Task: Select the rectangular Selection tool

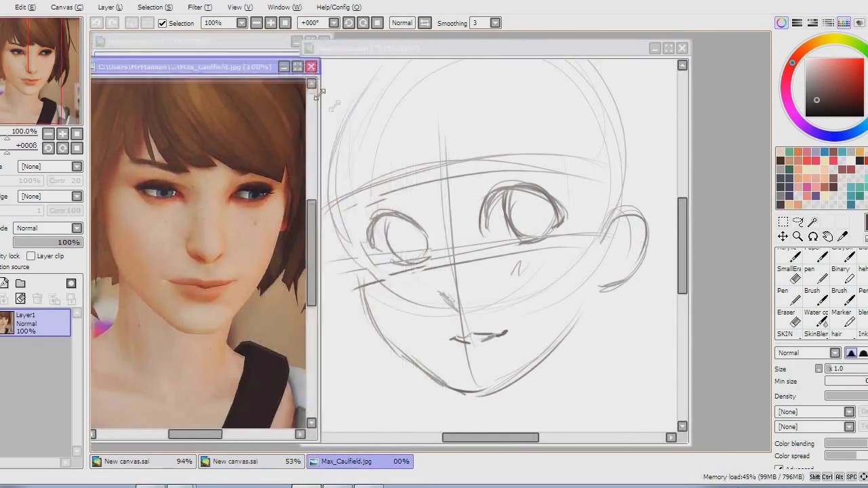Action: click(783, 222)
